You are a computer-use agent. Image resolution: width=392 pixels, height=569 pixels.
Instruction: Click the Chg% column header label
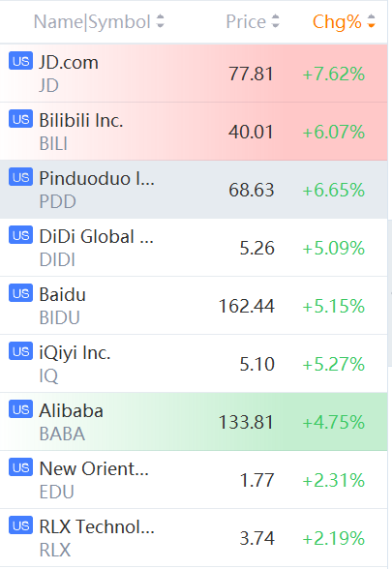337,21
